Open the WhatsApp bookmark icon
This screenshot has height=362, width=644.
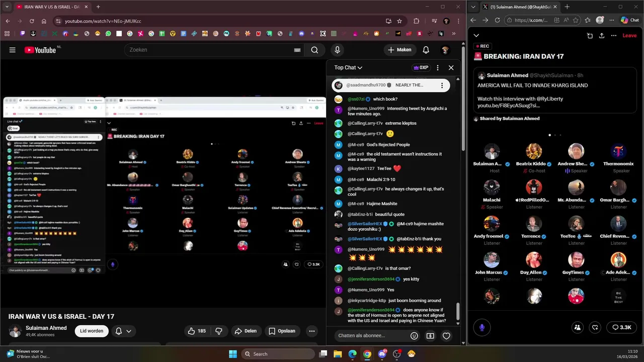pos(108,34)
